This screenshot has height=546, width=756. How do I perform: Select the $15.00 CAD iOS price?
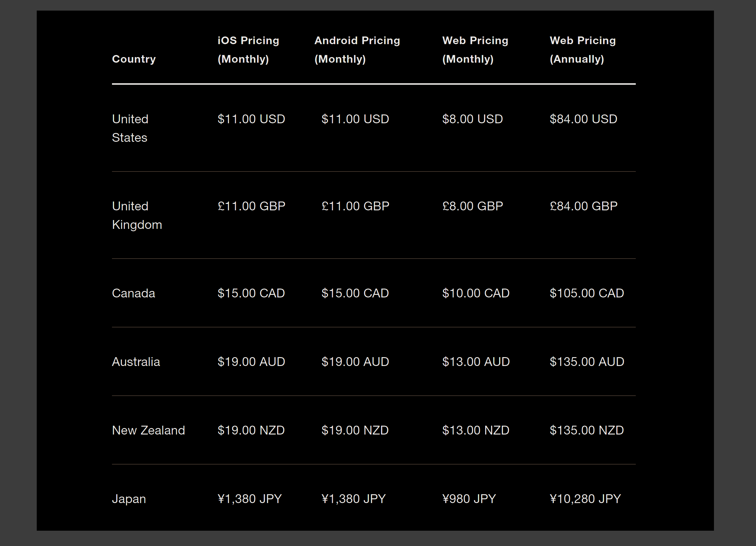pyautogui.click(x=251, y=293)
